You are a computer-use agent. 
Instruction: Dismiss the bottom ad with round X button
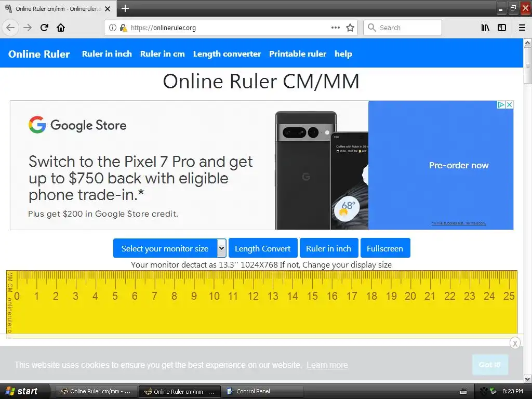515,343
